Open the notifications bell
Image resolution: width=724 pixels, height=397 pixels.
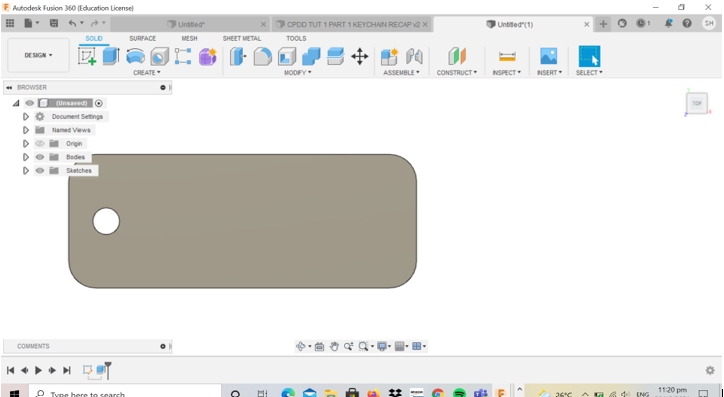tap(668, 23)
